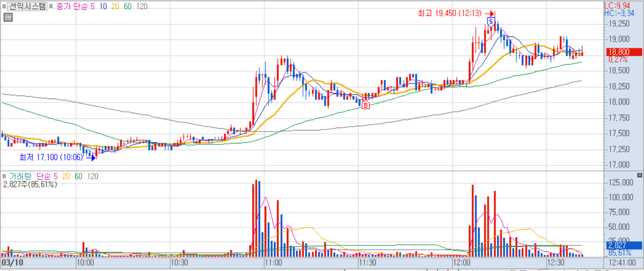Click the red B buy signal marker
Image resolution: width=644 pixels, height=271 pixels.
point(366,104)
